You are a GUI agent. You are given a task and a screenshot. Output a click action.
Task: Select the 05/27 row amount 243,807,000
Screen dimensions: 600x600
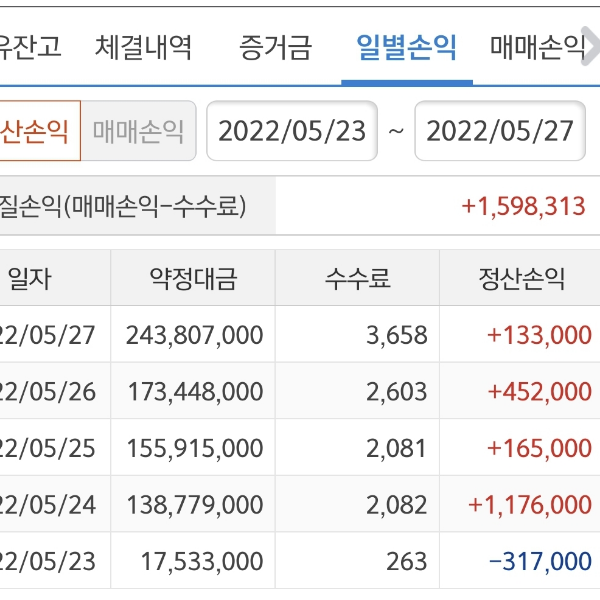[194, 335]
